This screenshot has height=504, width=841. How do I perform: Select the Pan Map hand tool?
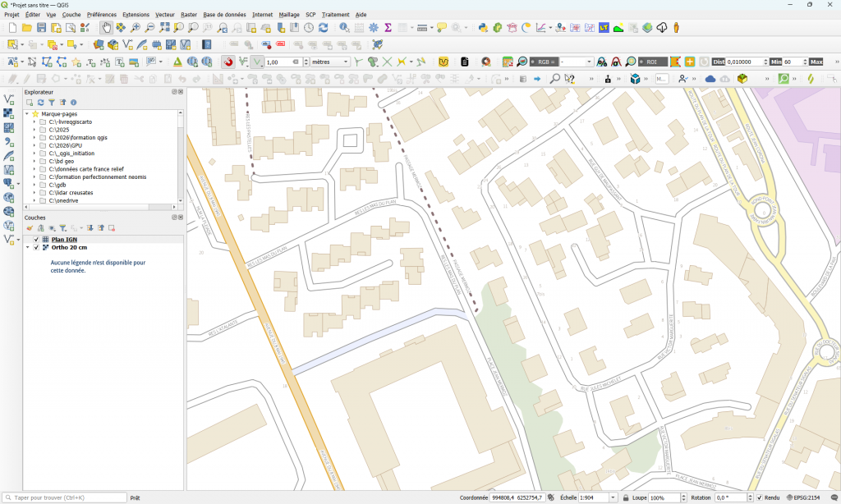(x=107, y=28)
